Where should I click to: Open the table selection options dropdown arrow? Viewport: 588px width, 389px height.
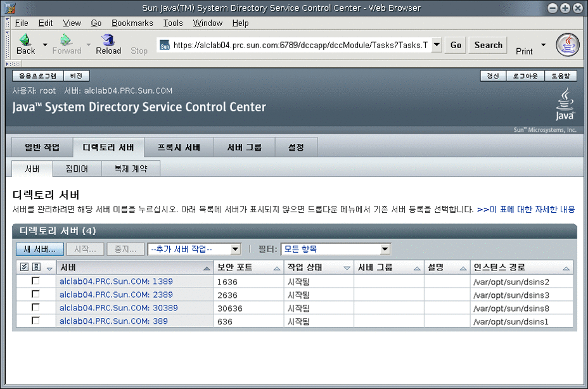click(49, 269)
